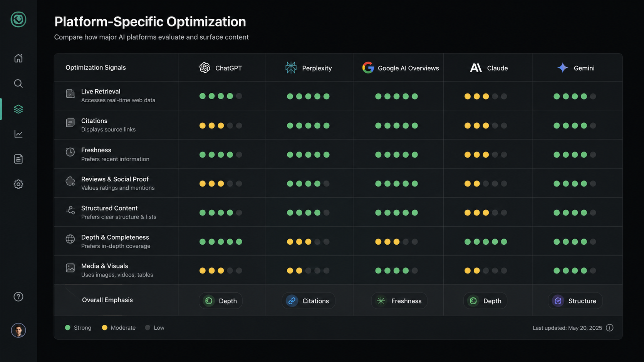The height and width of the screenshot is (362, 644).
Task: Select the Freshness emphasis badge
Action: [x=399, y=301]
